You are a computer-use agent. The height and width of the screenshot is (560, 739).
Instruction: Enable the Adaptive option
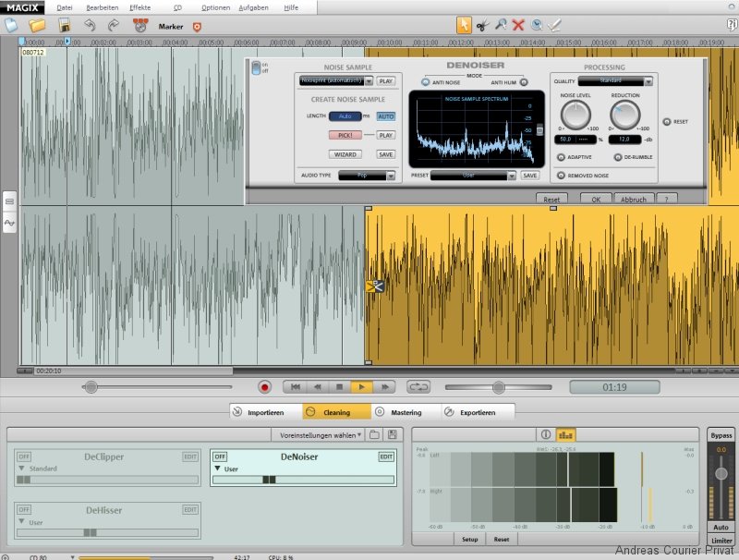click(561, 157)
